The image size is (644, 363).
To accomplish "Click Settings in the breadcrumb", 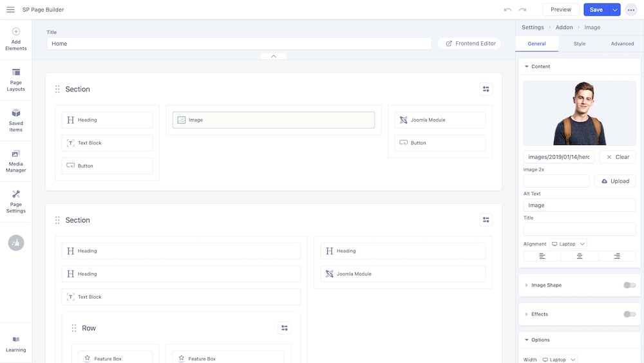I will [533, 27].
